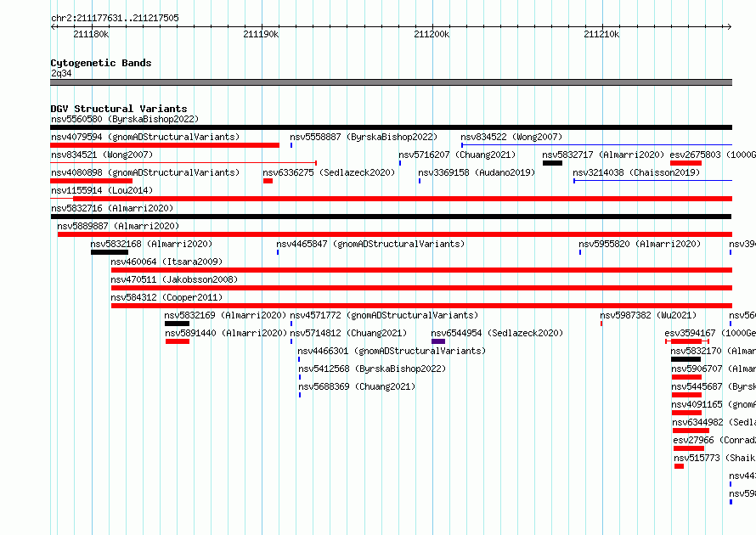Select nsv470511 (Jakobsson2008) label

[174, 279]
